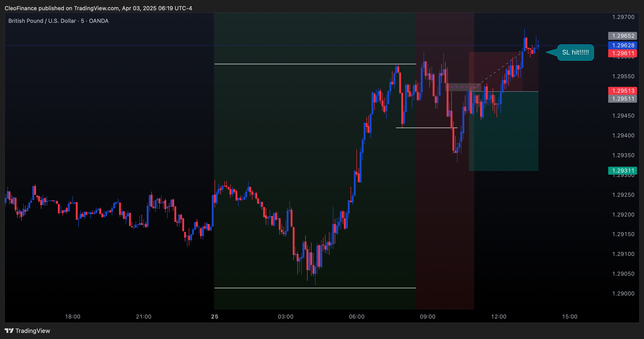Click the "SL hit!!!!!" callout label
The height and width of the screenshot is (339, 644).
575,52
